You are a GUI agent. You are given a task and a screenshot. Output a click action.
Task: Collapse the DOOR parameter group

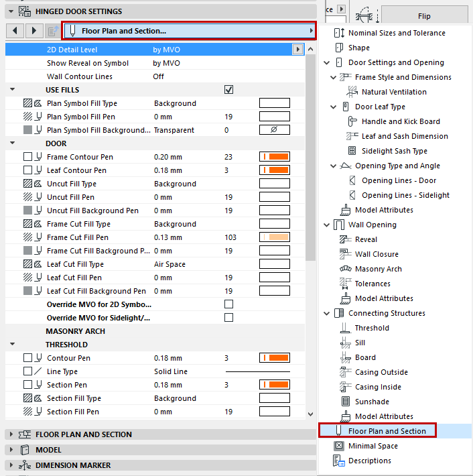tap(13, 143)
